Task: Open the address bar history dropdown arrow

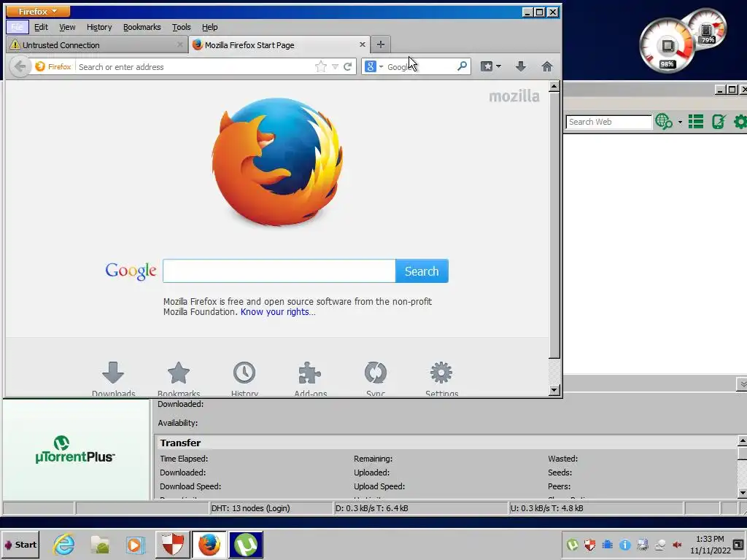Action: tap(335, 66)
